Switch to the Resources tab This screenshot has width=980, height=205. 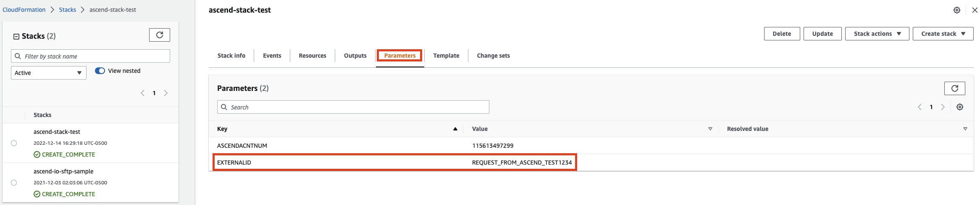click(313, 56)
